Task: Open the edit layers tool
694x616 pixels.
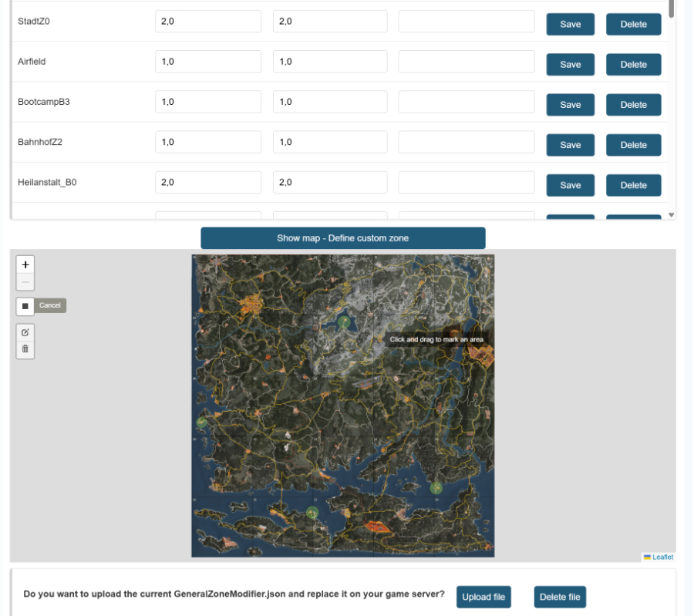Action: point(25,332)
